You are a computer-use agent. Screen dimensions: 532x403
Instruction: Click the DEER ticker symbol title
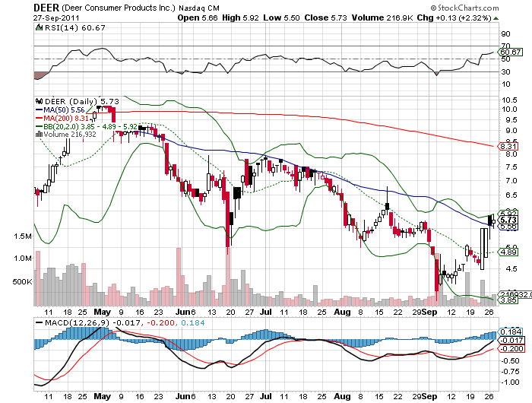(46, 8)
